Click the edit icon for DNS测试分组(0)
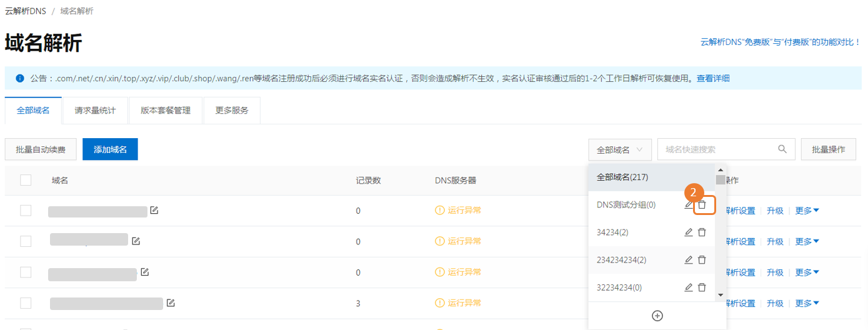868x330 pixels. pos(689,204)
